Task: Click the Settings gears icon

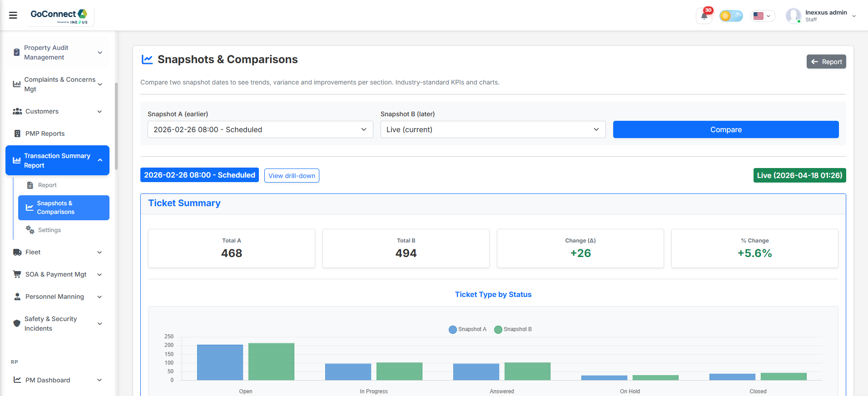Action: pos(30,230)
